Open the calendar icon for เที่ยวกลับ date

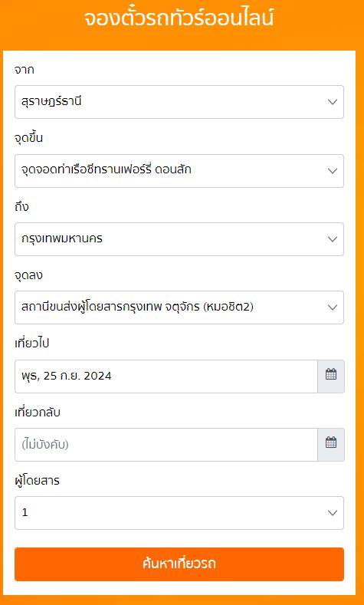(x=331, y=445)
